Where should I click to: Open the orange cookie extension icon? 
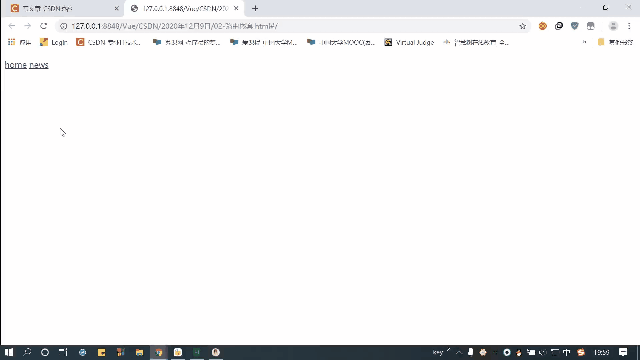(542, 26)
